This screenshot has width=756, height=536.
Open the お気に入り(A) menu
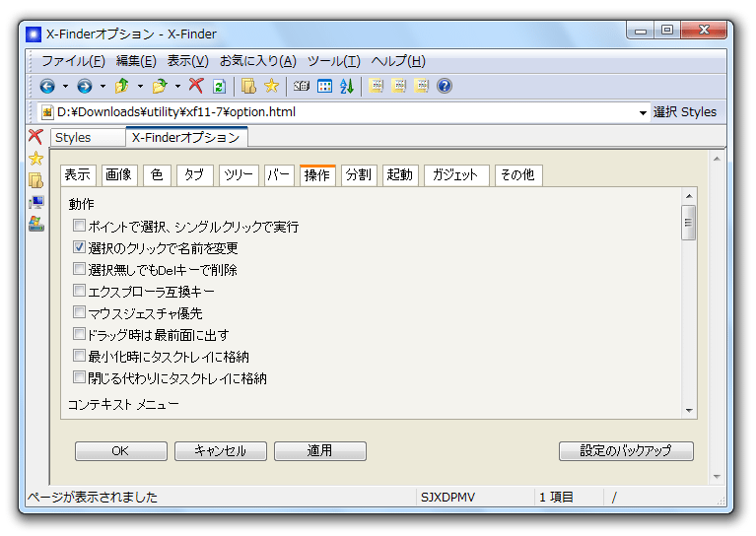coord(258,61)
